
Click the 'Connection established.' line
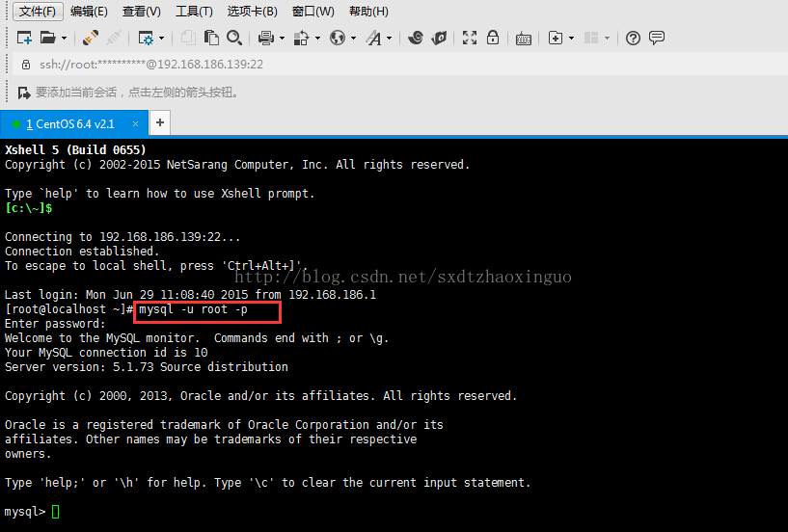pyautogui.click(x=82, y=252)
